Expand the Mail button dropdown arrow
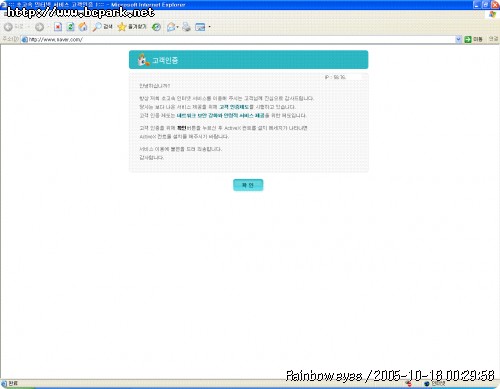Screen dimensions: 500x389 click(x=178, y=27)
